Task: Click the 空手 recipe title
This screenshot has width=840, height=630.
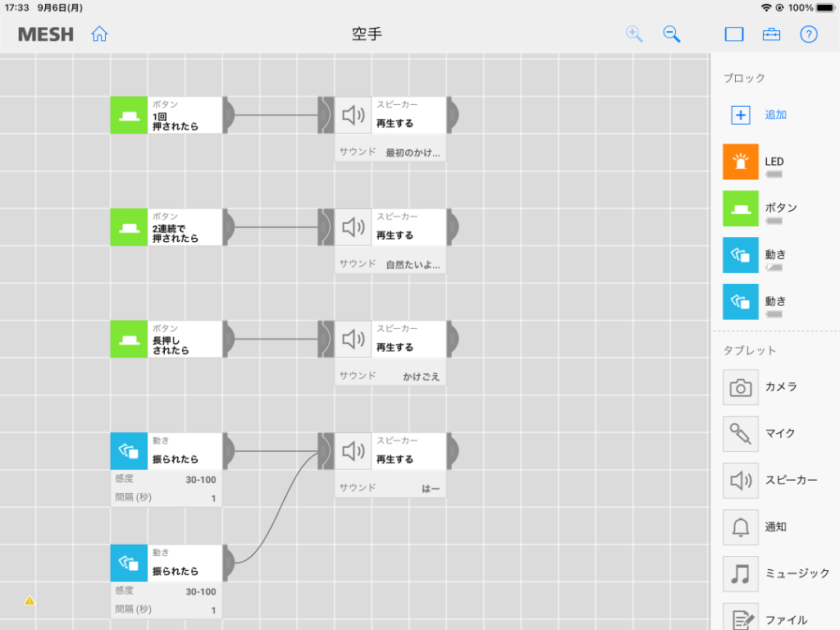Action: 367,34
